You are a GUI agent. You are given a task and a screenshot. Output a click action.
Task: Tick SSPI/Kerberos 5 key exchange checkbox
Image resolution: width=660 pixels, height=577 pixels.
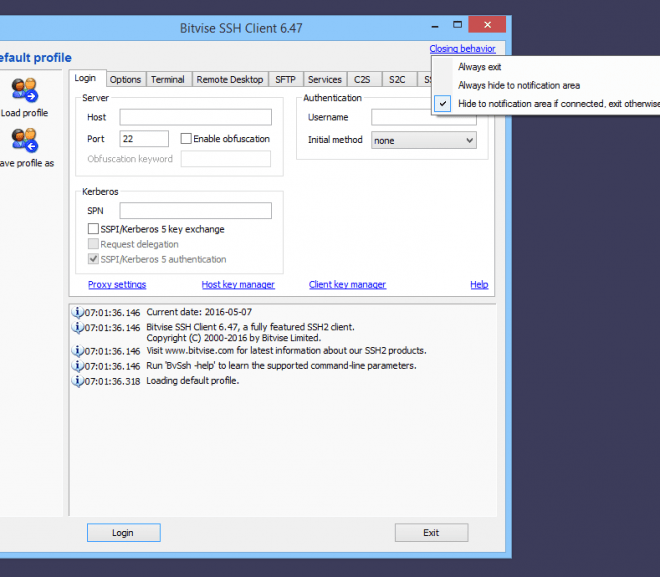[93, 229]
